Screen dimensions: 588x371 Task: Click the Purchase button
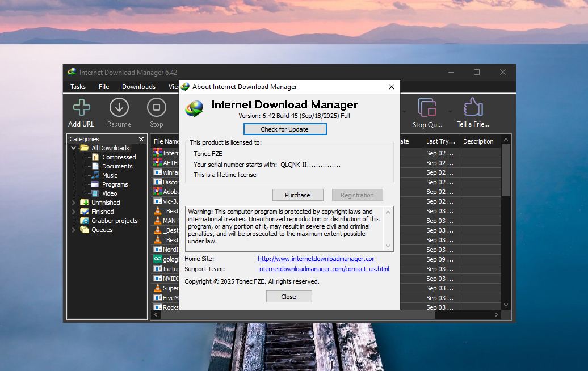[298, 195]
